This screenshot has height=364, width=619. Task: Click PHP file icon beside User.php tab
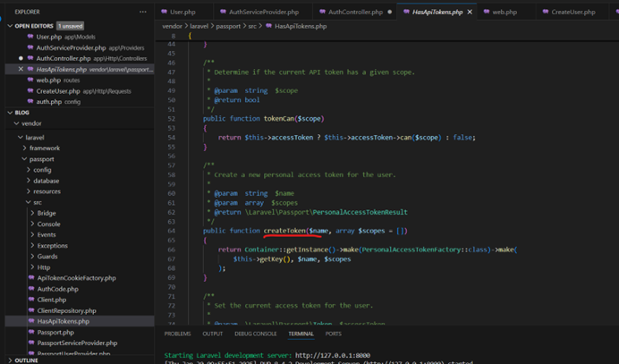click(165, 12)
